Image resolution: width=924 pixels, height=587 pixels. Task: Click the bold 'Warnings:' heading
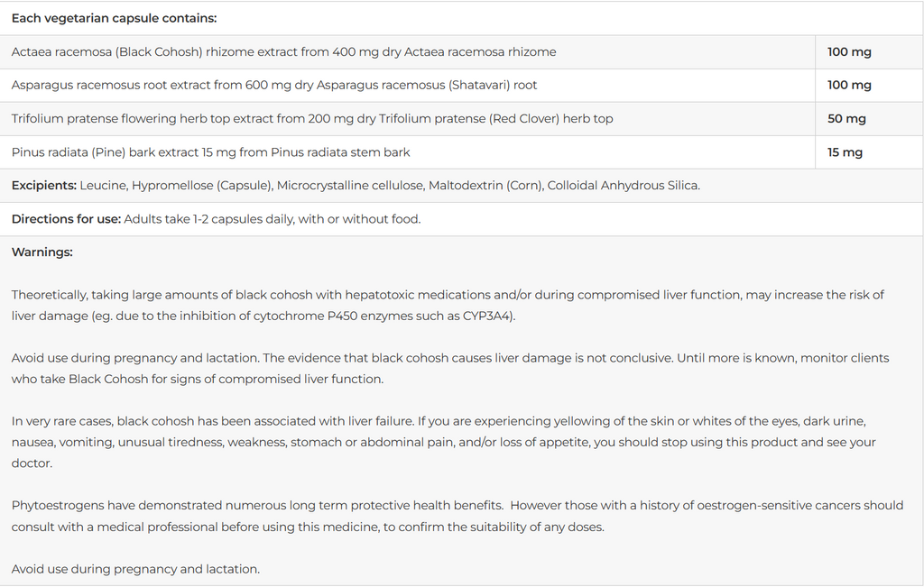click(42, 252)
